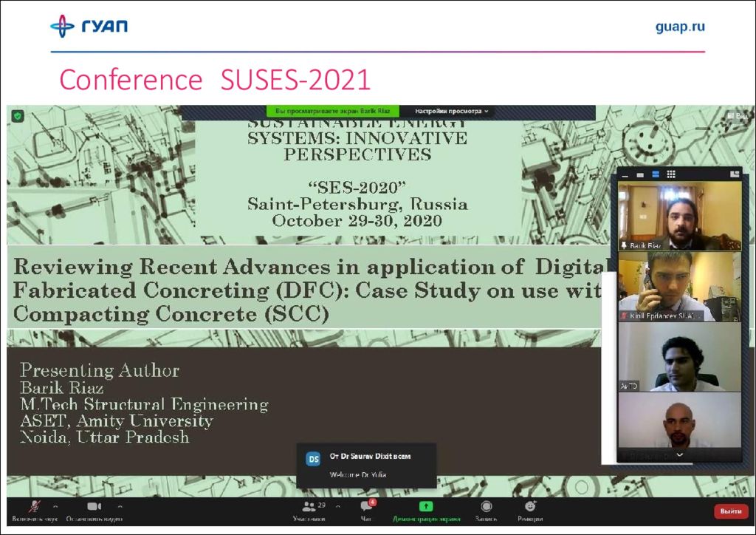Screen dimensions: 756x535
Task: Click the green screen-viewing notice for Barik Riaz
Action: pos(333,112)
